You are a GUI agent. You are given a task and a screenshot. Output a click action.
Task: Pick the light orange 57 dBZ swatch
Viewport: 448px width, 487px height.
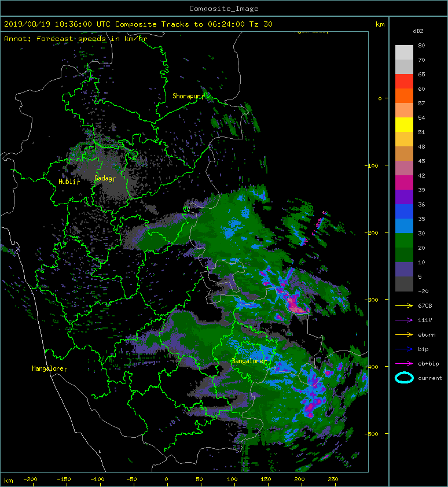404,110
